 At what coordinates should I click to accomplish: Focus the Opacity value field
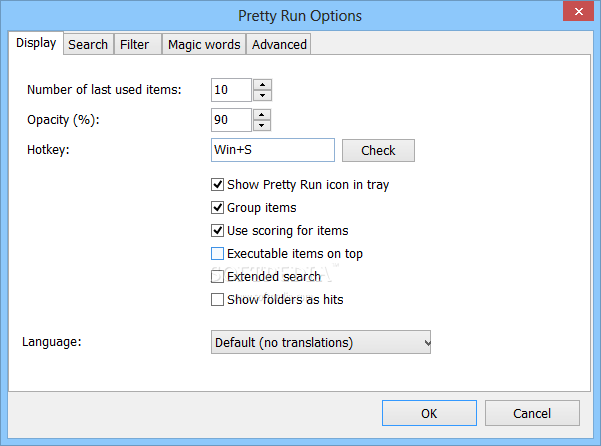coord(231,120)
